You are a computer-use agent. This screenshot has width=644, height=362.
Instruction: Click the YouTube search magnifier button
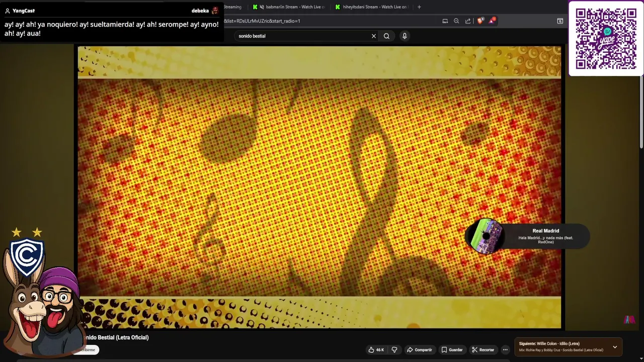tap(386, 36)
